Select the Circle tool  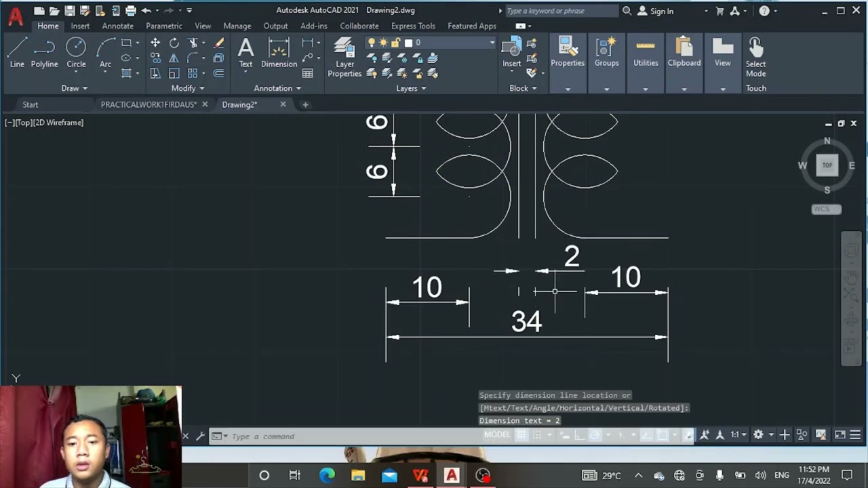point(76,53)
